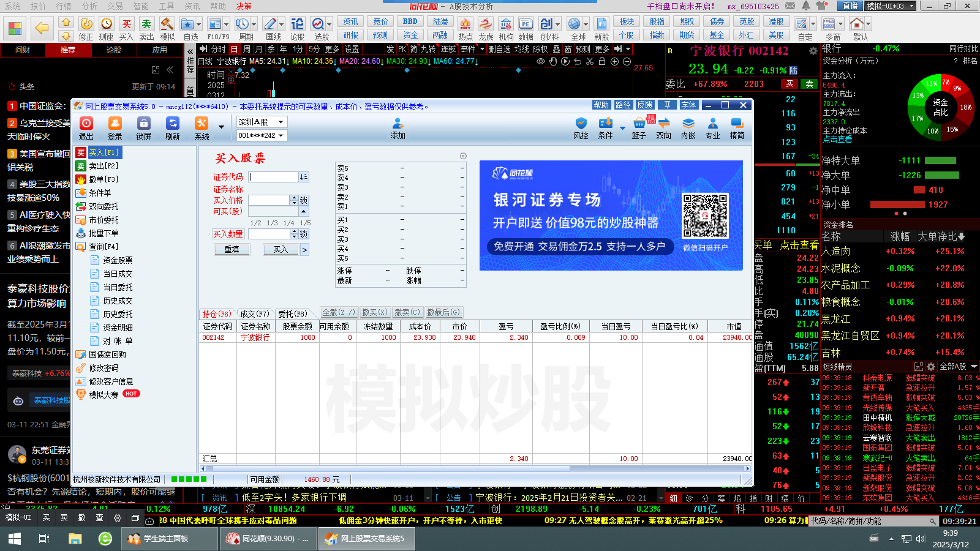Toggle 均线 moving averages in chart toolbar
The image size is (980, 551).
[522, 49]
